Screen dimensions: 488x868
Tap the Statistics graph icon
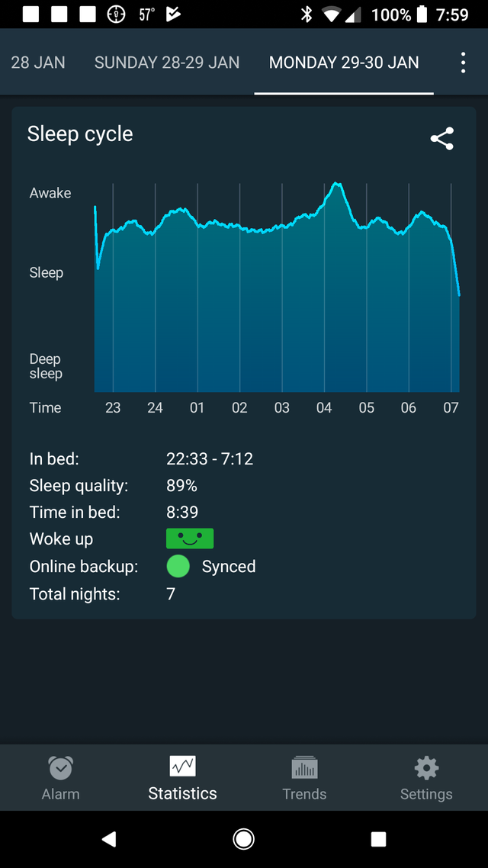pos(182,766)
